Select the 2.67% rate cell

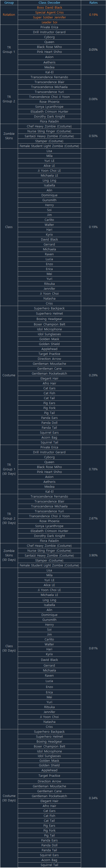(x=93, y=518)
